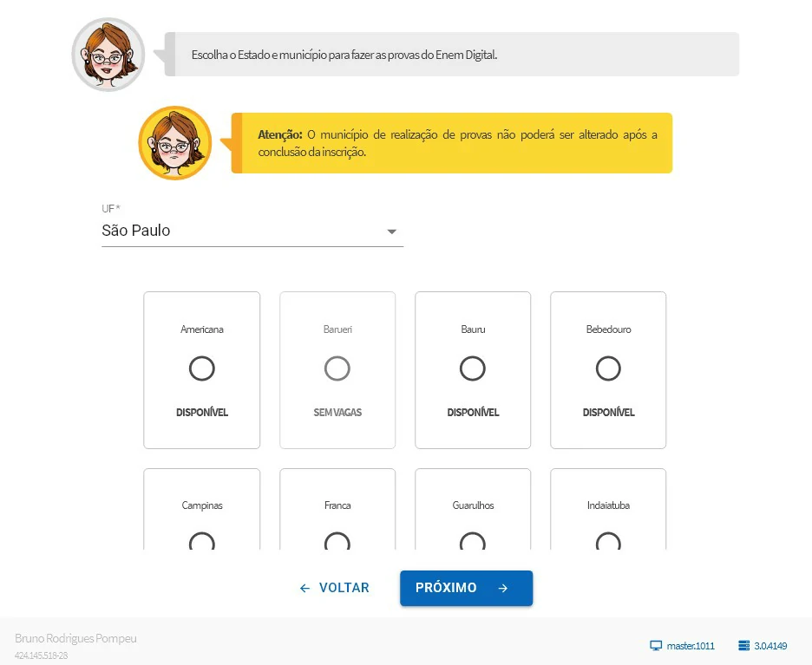Pick the Bebedouro radio option
The image size is (812, 665).
pos(608,368)
